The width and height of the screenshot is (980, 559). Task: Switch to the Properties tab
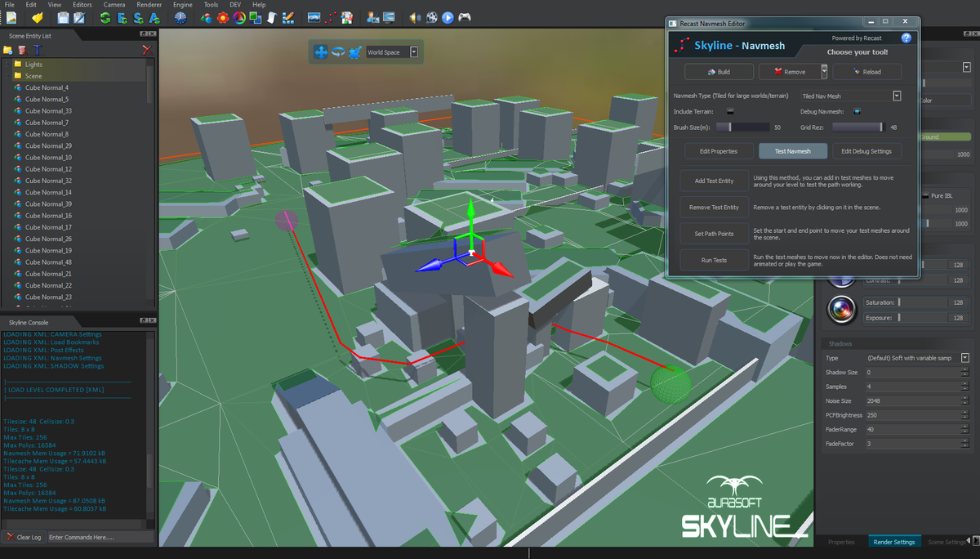(841, 542)
